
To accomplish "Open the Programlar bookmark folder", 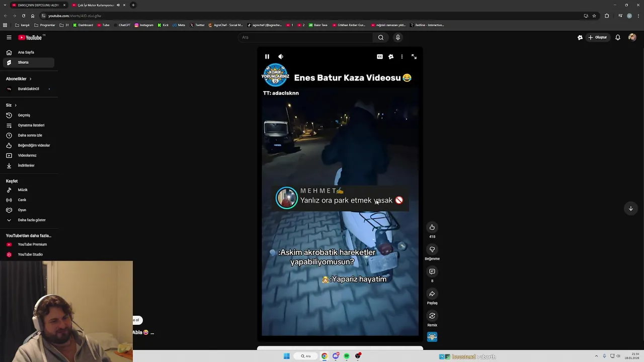I will pyautogui.click(x=44, y=25).
